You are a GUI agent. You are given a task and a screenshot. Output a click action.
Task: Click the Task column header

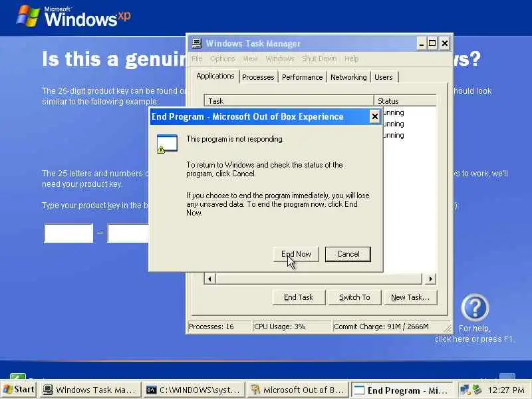tap(289, 101)
